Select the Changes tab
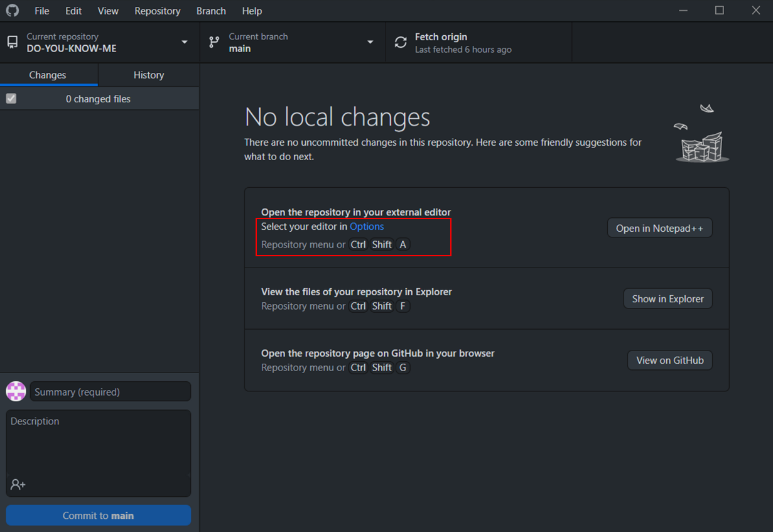This screenshot has width=773, height=532. coord(48,75)
